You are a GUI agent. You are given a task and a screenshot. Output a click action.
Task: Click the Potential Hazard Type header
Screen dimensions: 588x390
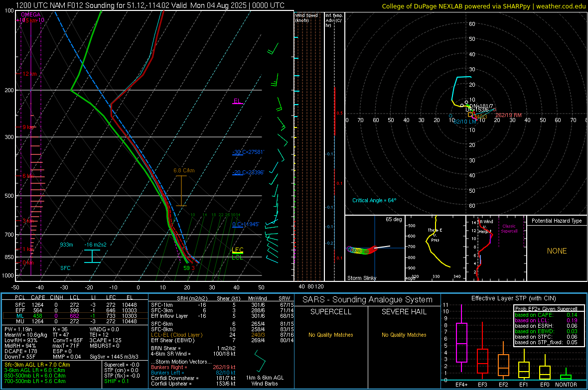557,221
